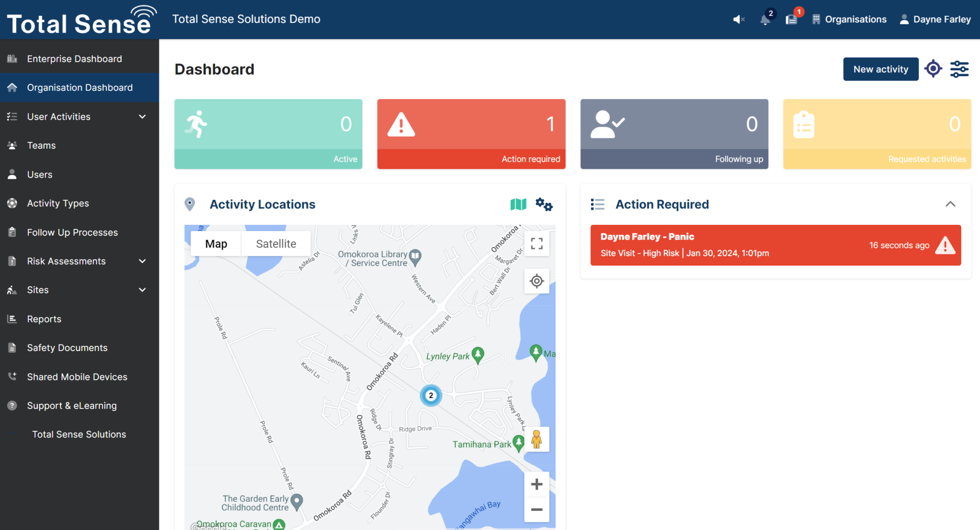Viewport: 980px width, 530px height.
Task: Open the map legend icon in Activity Locations
Action: (518, 204)
